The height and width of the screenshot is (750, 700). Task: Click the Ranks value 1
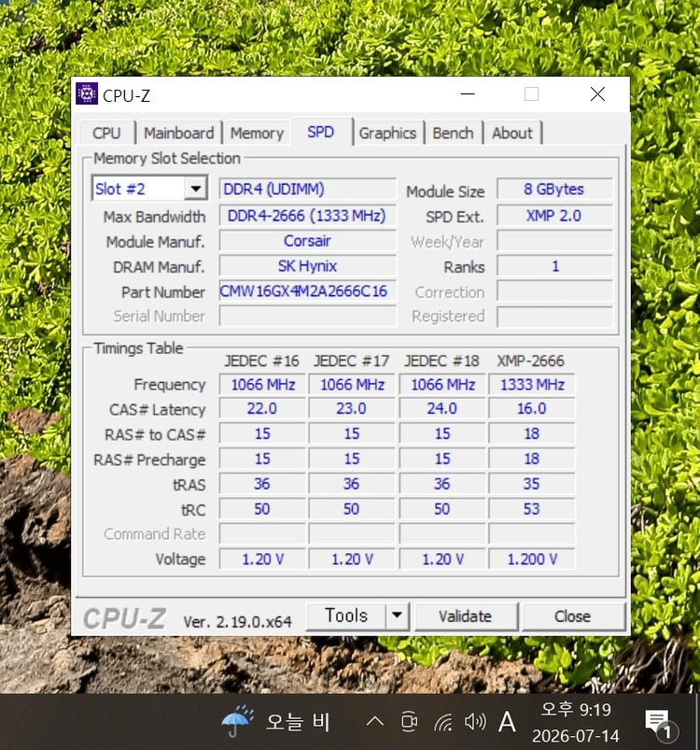[554, 266]
